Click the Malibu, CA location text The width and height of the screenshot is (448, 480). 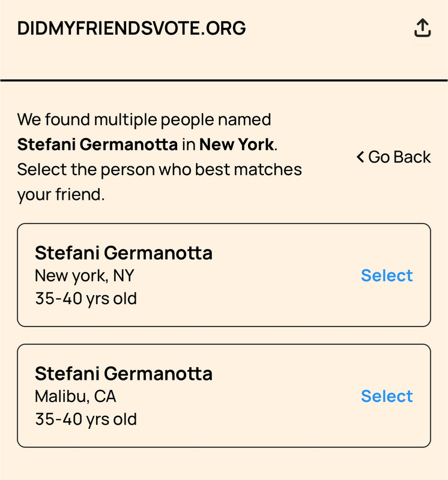point(76,397)
